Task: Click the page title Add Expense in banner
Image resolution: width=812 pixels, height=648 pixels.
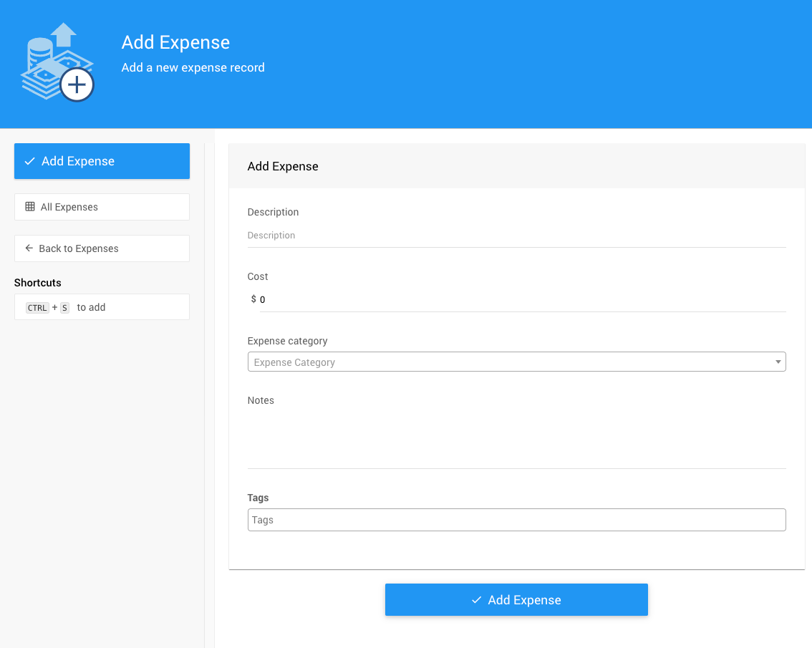Action: point(175,42)
